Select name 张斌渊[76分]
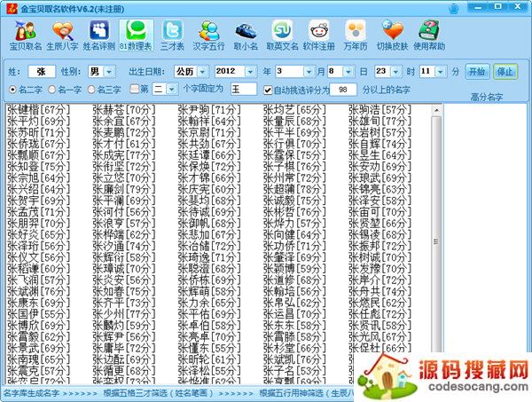This screenshot has height=402, width=532. point(39,291)
